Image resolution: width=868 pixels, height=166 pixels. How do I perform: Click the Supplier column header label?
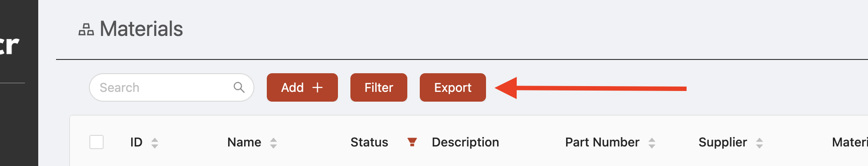click(723, 142)
